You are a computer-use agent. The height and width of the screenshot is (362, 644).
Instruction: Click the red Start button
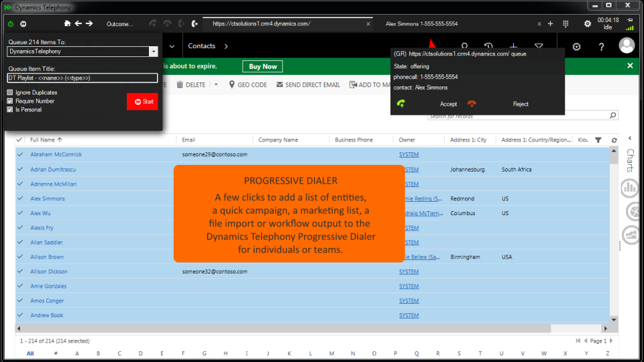click(x=142, y=101)
